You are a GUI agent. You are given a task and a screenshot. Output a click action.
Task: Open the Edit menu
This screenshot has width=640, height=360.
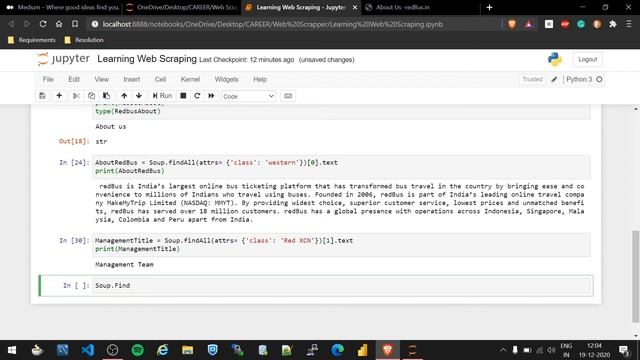pyautogui.click(x=74, y=79)
